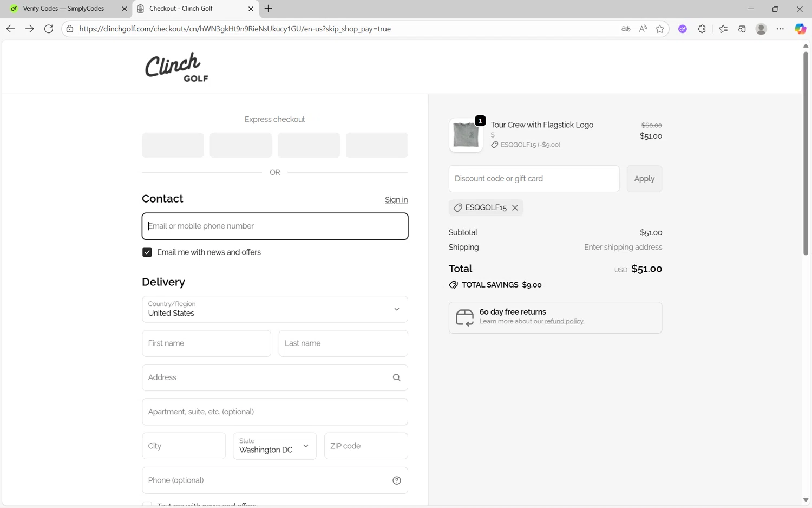
Task: Choose the fourth express checkout button
Action: 377,145
